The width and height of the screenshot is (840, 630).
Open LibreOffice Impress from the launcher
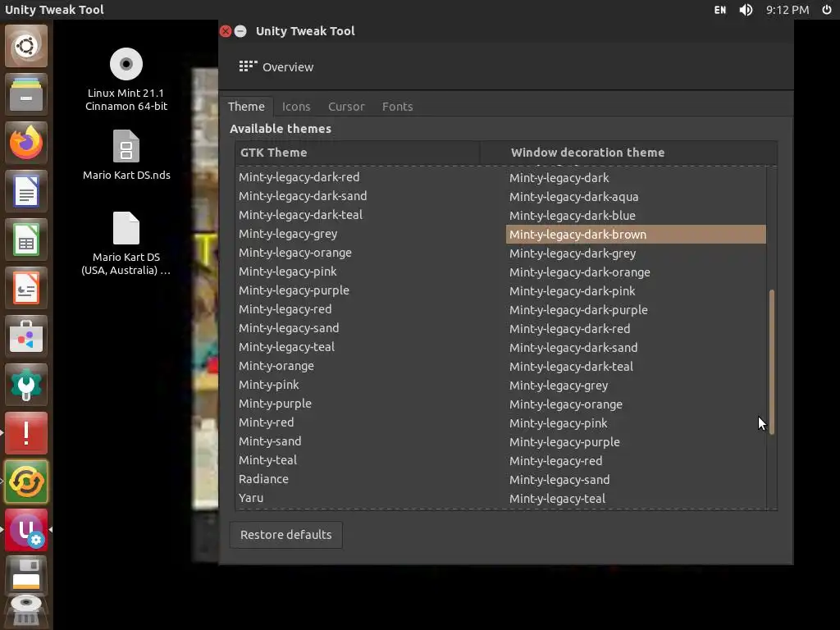coord(26,288)
